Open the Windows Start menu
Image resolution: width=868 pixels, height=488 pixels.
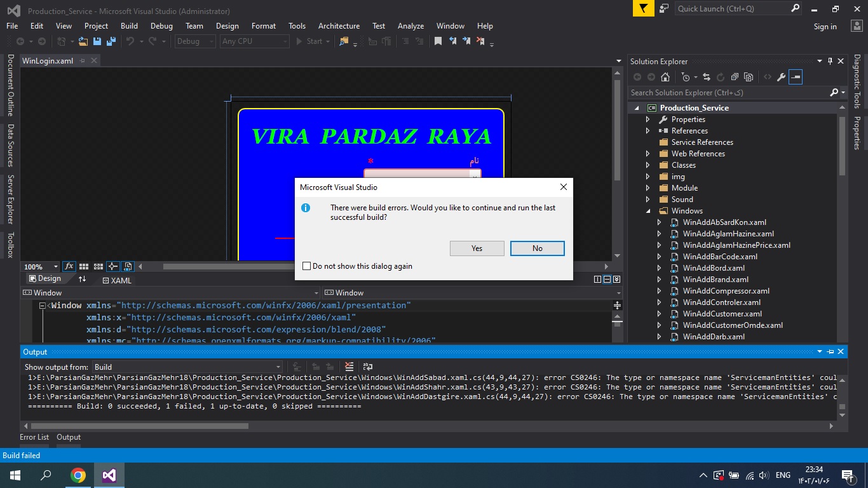point(15,475)
